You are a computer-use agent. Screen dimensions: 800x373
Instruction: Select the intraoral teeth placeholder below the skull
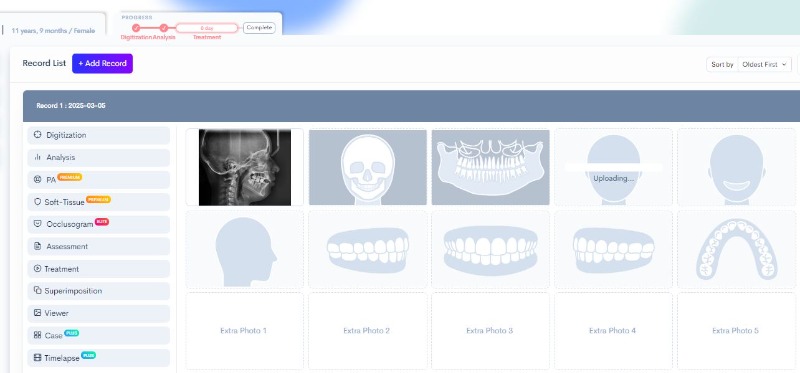(x=368, y=250)
